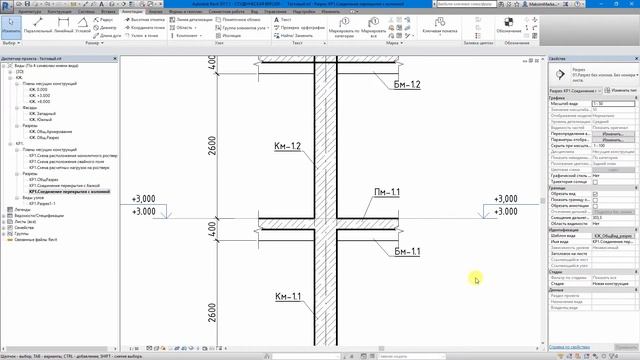Toggle the Показать границу обрезки checkbox
The width and height of the screenshot is (640, 360).
(595, 200)
